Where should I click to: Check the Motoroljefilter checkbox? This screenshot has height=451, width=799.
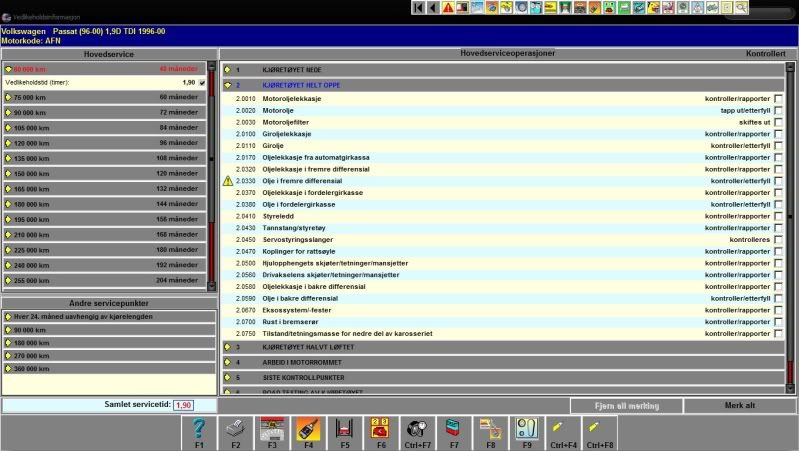point(778,122)
